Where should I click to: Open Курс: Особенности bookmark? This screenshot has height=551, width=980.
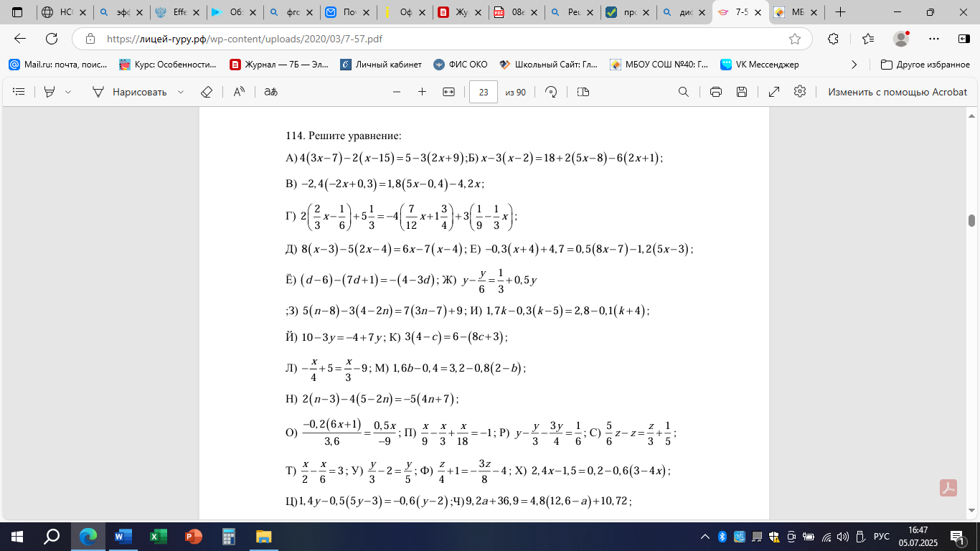click(168, 65)
